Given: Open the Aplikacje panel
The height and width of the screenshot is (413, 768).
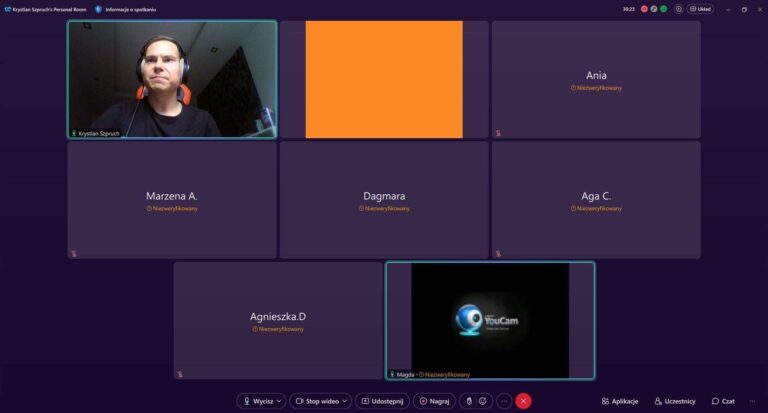Looking at the screenshot, I should coord(620,401).
